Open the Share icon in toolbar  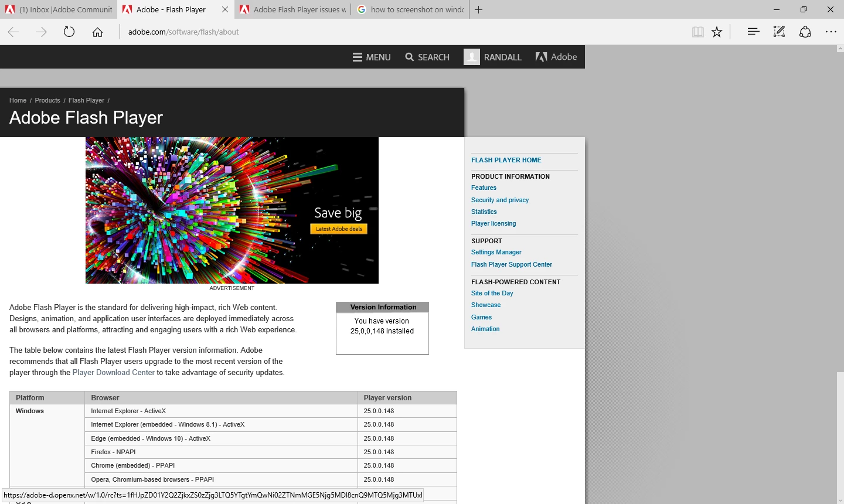[805, 32]
